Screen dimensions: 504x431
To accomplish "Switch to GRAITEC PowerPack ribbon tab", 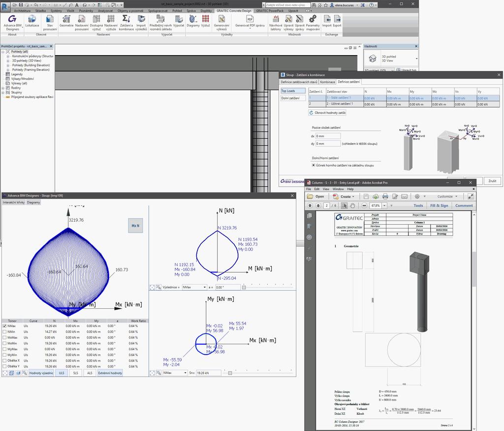I will coord(270,11).
